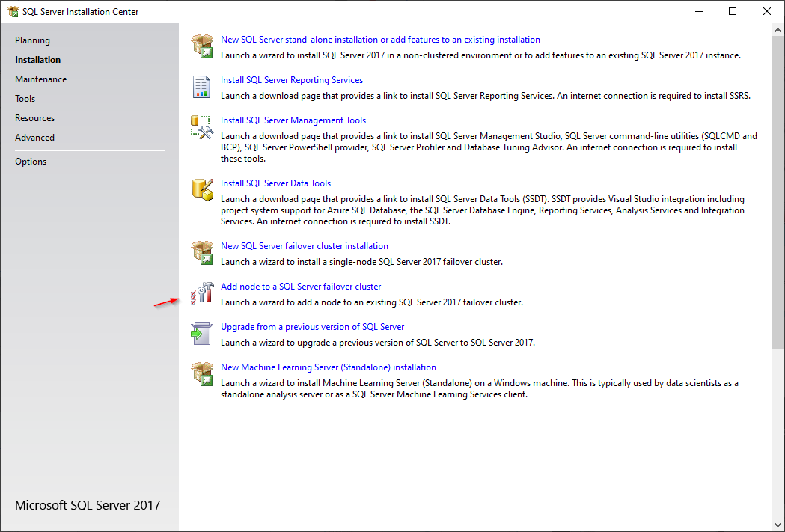The width and height of the screenshot is (785, 532).
Task: Click the Machine Learning Server description paragraph
Action: (480, 389)
